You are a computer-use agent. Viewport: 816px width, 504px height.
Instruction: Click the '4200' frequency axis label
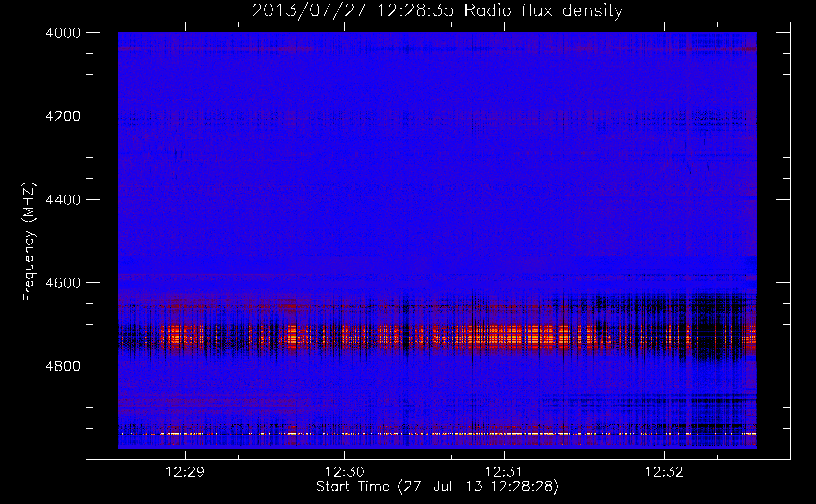(63, 116)
